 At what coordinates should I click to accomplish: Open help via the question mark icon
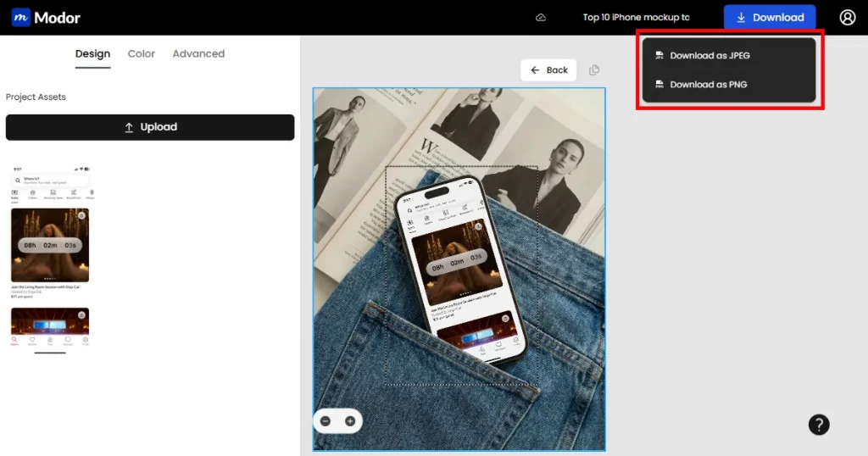(819, 425)
